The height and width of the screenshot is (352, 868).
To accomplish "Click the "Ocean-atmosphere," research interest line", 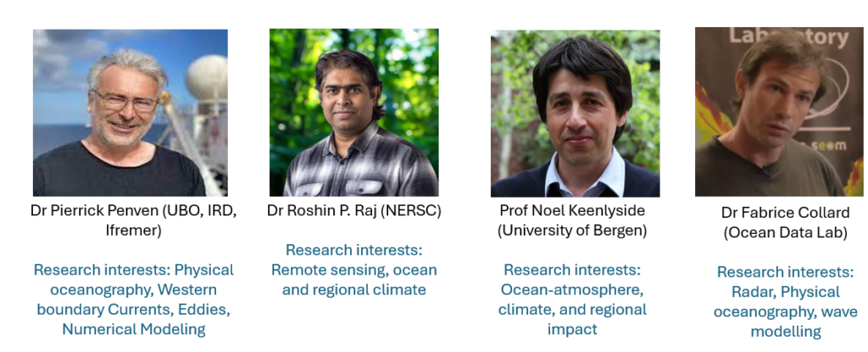I will 572,289.
